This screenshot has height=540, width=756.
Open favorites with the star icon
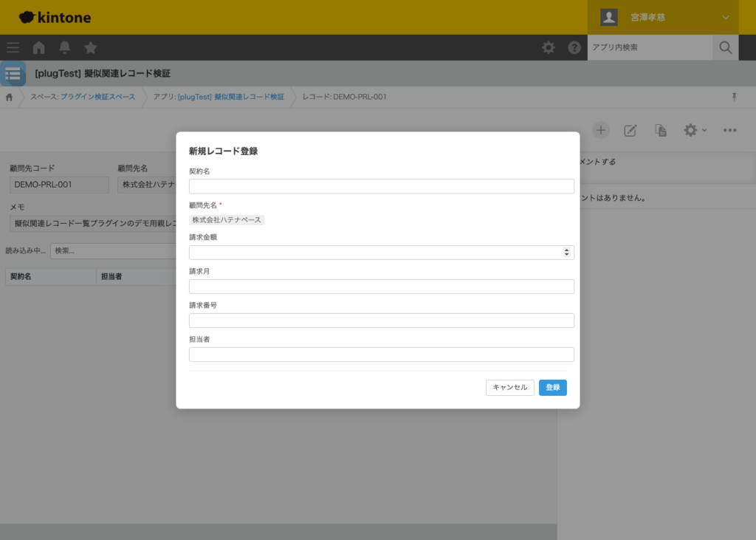[90, 47]
